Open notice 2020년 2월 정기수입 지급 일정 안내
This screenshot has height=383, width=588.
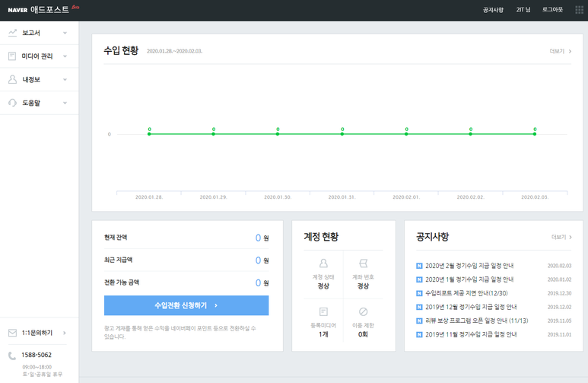click(469, 266)
